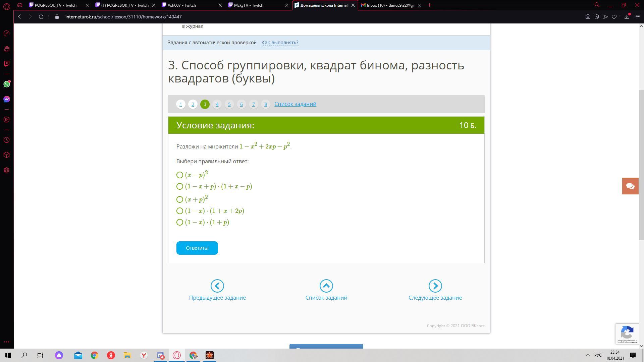Open the Как выполнять? link
Screen dimensions: 644x362
280,43
